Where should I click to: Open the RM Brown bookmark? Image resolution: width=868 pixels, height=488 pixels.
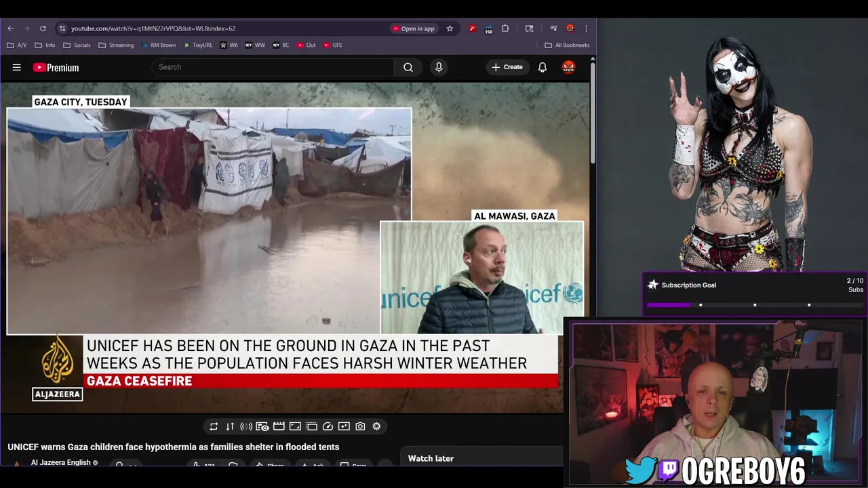click(159, 45)
